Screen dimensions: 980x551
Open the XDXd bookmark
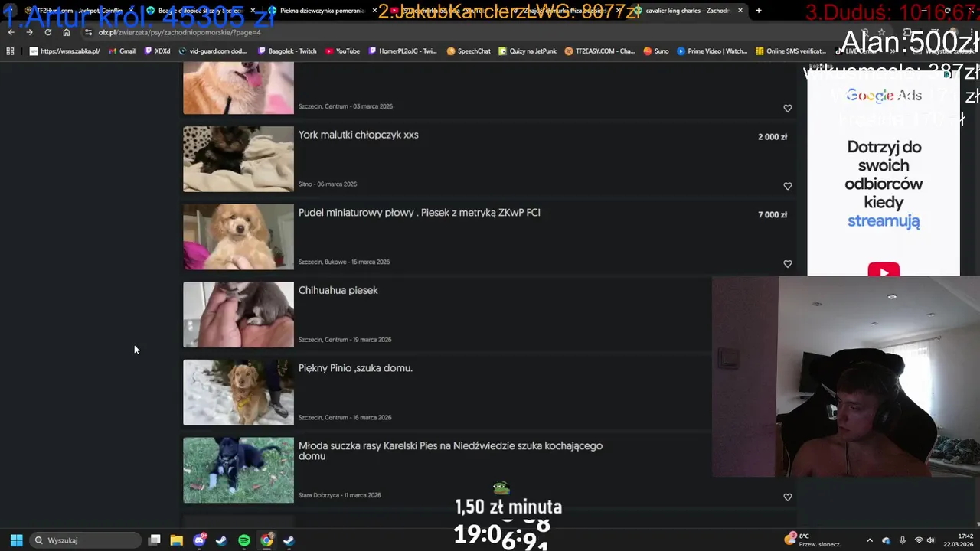click(x=157, y=51)
